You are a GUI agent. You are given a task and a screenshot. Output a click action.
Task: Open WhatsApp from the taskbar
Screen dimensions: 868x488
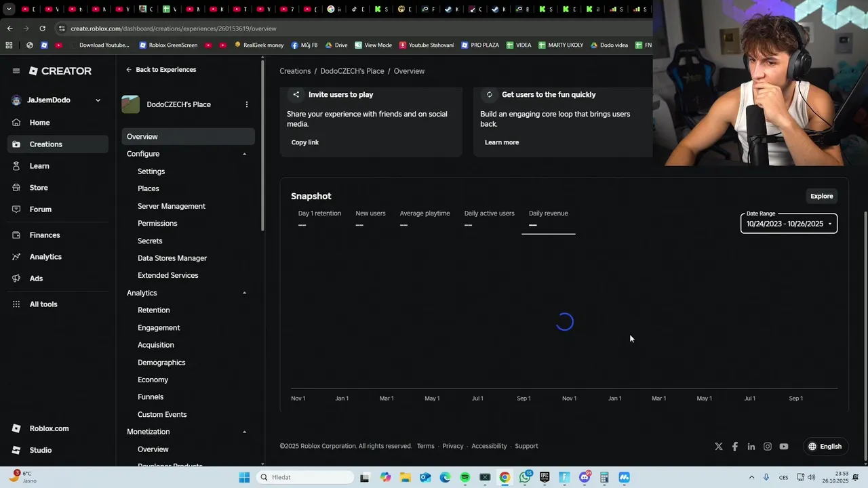tap(525, 477)
